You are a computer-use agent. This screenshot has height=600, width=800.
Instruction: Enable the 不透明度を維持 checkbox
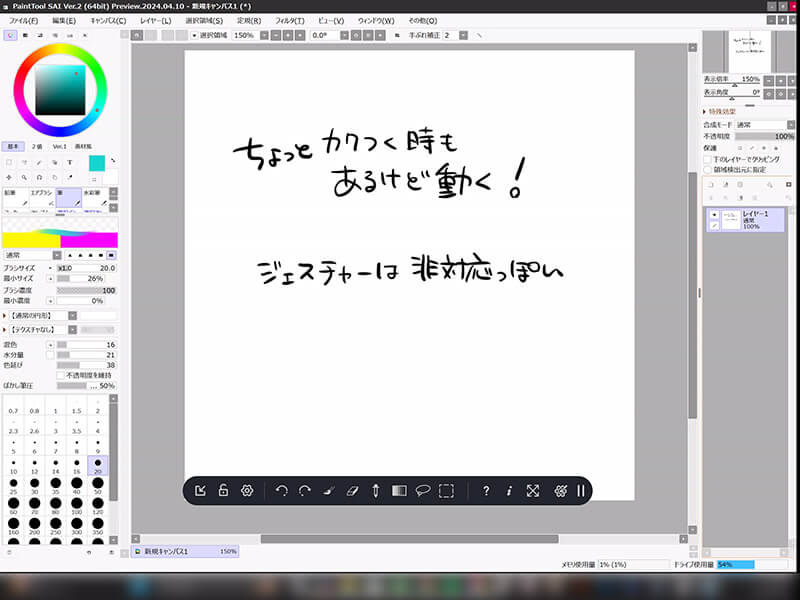pos(741,146)
